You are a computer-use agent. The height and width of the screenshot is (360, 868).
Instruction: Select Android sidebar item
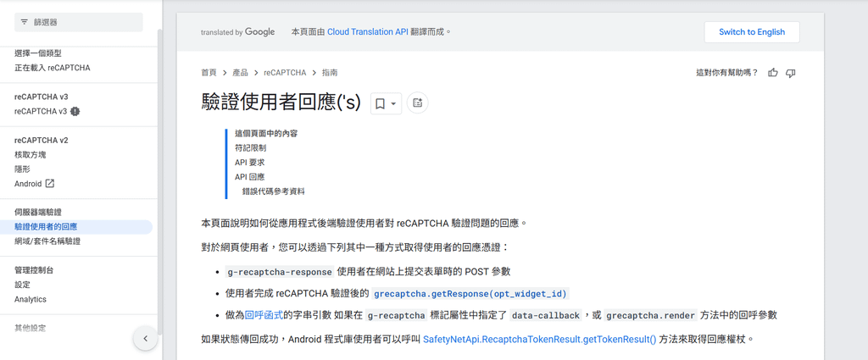(28, 184)
